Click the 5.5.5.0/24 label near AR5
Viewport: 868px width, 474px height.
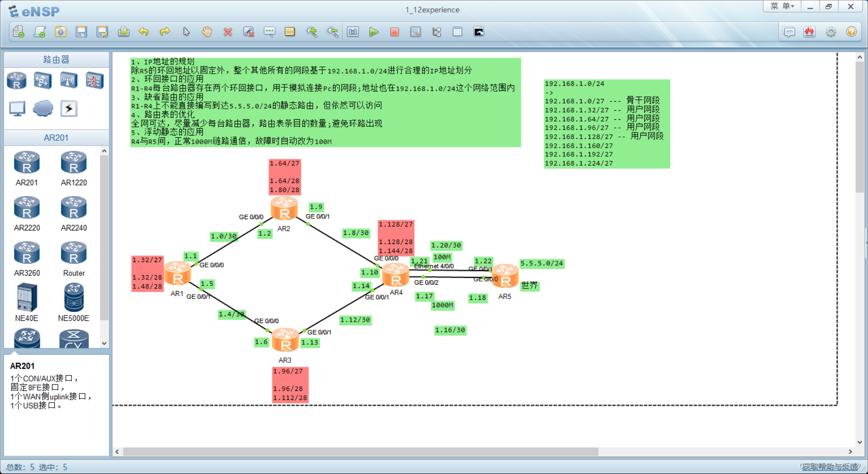point(542,263)
